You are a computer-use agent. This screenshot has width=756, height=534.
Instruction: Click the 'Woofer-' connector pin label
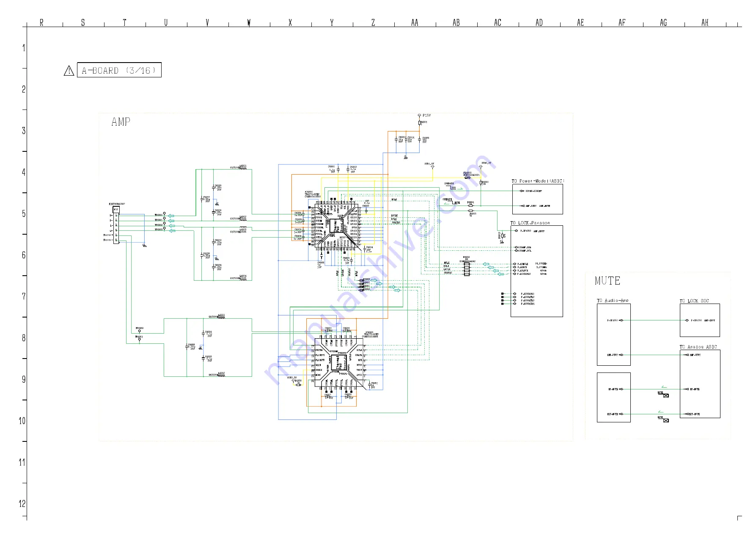click(x=108, y=240)
